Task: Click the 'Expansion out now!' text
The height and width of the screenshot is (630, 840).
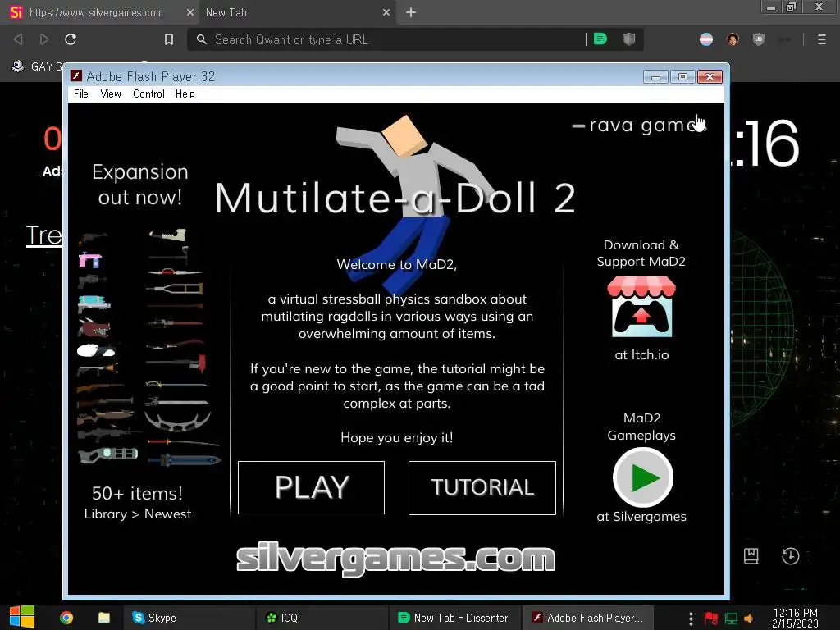Action: [139, 185]
